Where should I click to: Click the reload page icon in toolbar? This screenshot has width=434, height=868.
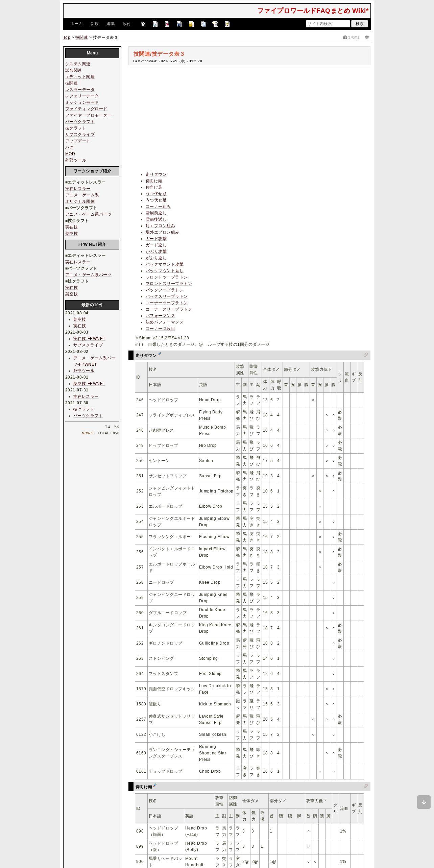155,24
